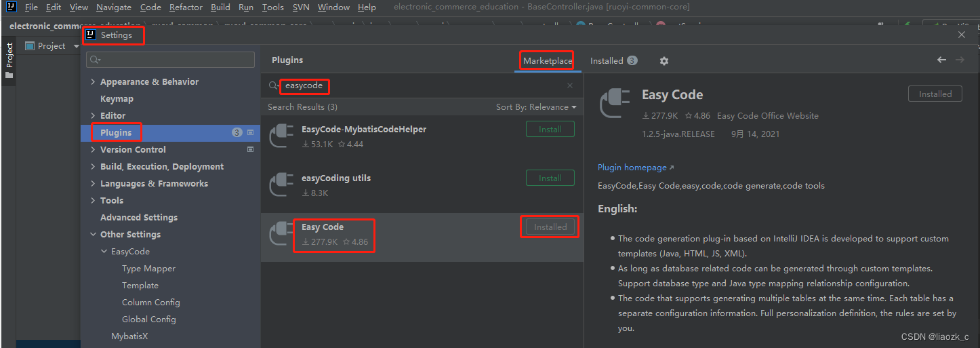Viewport: 980px width, 348px height.
Task: Expand Appearance & Behavior settings
Action: click(x=94, y=82)
